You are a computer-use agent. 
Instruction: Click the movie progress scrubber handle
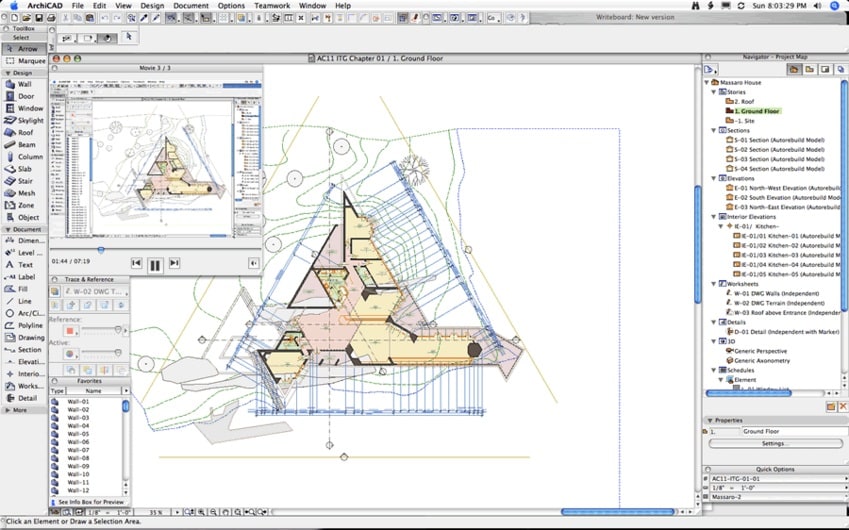101,250
